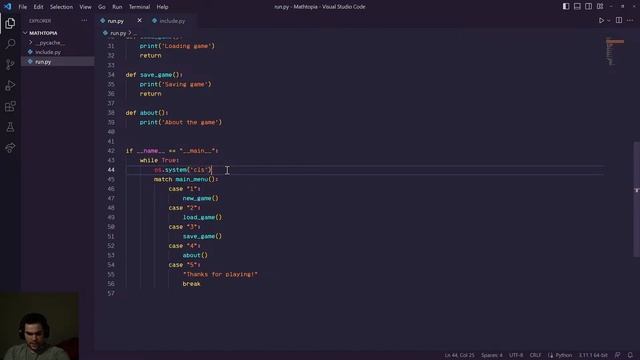Run the Python file with the play button
Image resolution: width=640 pixels, height=360 pixels.
[x=601, y=20]
